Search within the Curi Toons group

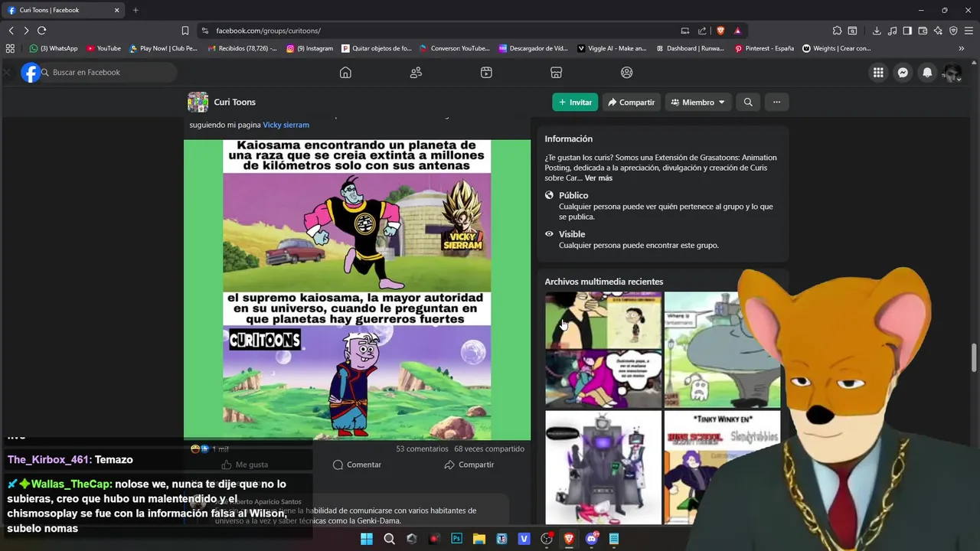748,102
